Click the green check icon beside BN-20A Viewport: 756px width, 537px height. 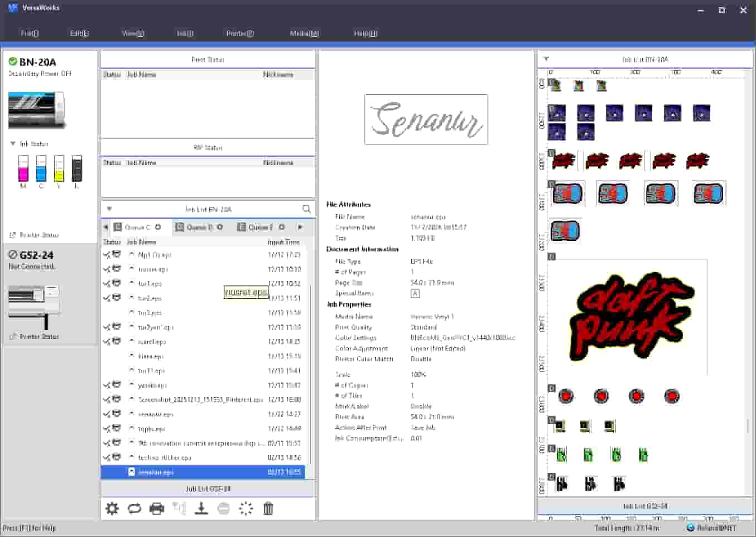pyautogui.click(x=12, y=61)
